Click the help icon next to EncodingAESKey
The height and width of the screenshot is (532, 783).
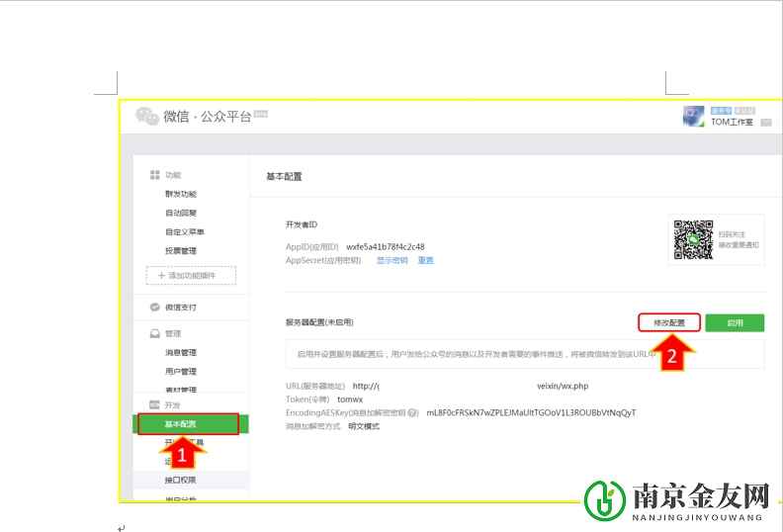413,413
